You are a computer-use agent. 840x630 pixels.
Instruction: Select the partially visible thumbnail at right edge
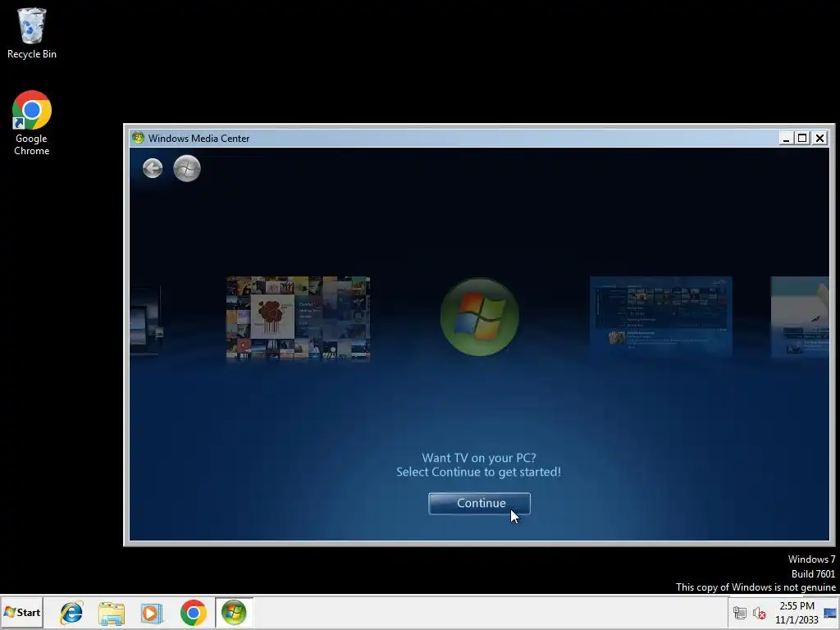coord(800,317)
